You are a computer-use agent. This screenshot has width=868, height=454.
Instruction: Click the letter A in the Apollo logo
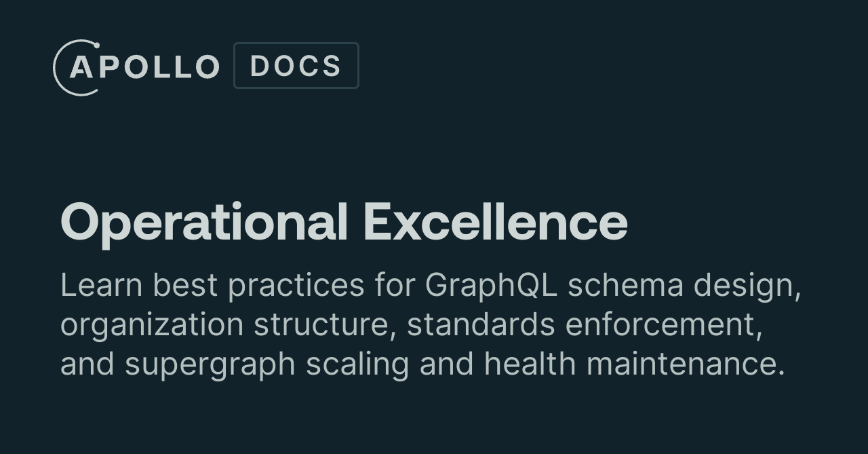click(81, 67)
